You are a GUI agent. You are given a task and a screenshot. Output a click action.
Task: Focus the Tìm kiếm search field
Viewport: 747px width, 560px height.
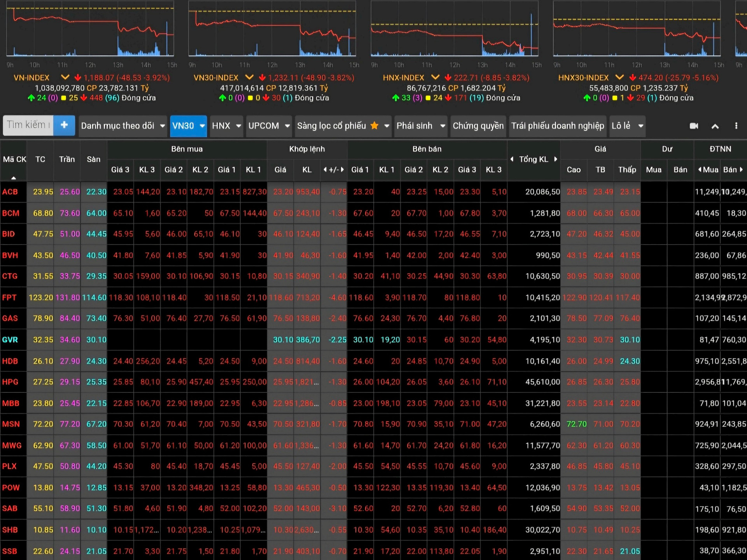[28, 125]
